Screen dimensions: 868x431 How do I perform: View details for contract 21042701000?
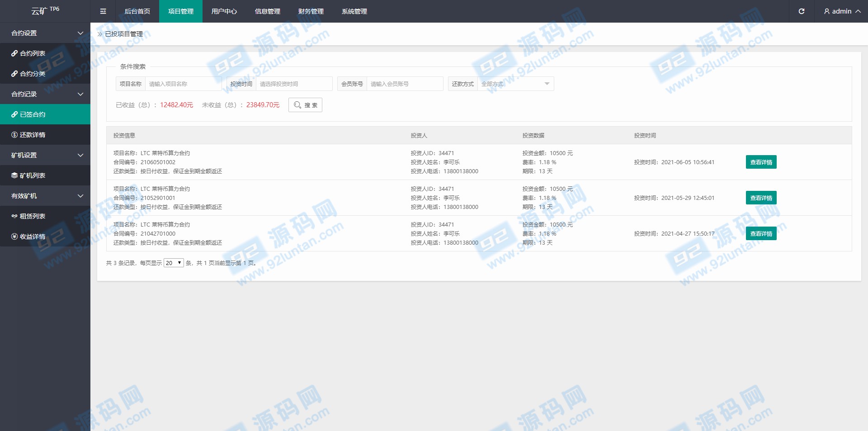click(761, 233)
